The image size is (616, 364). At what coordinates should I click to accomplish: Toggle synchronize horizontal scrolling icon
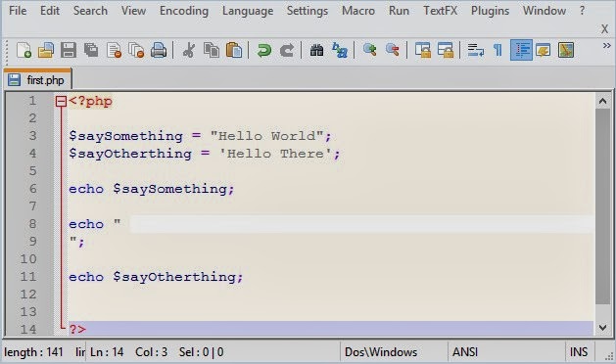coord(446,50)
